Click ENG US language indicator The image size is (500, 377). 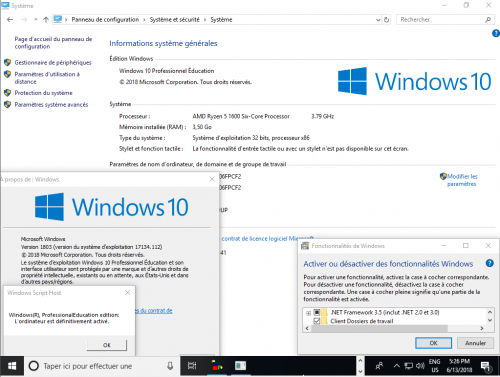435,366
